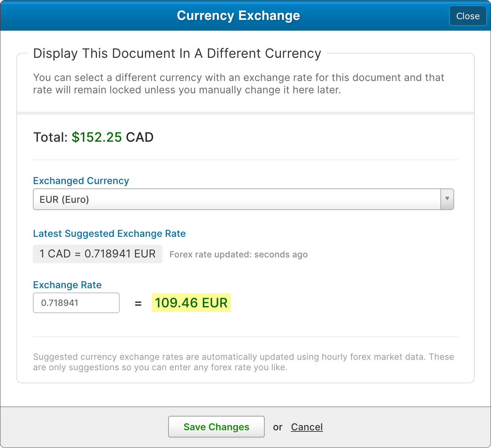Click the Latest Suggested Exchange Rate label

(109, 234)
